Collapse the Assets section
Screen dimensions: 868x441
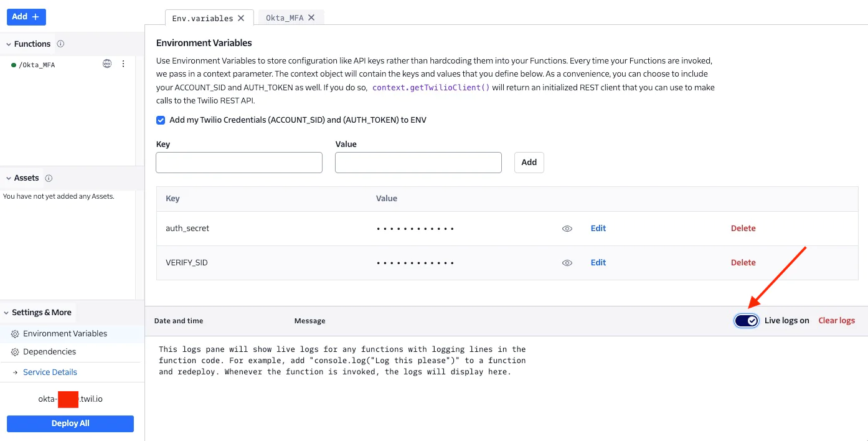(x=9, y=178)
